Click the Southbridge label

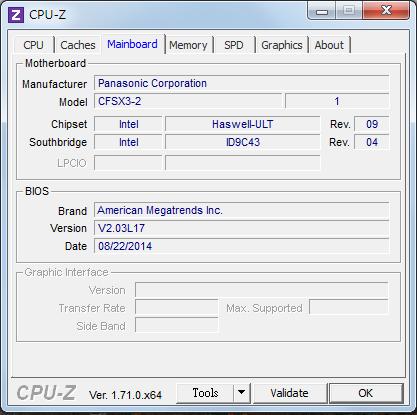[58, 142]
